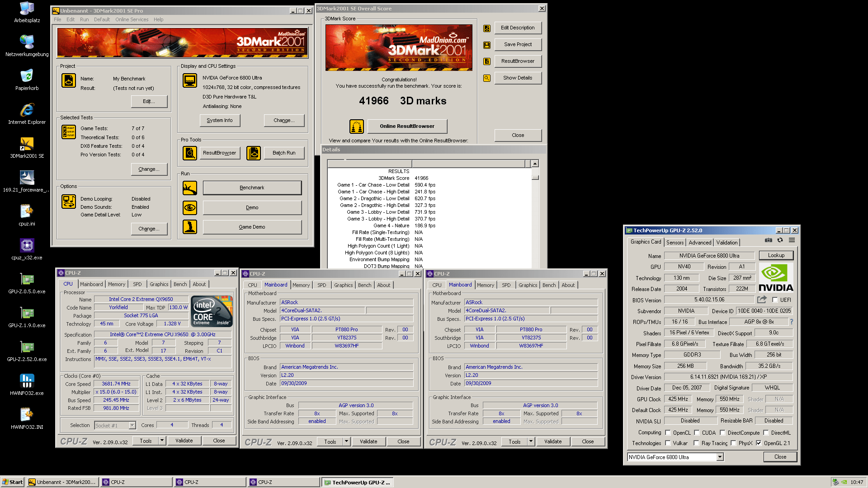Open Netzwerkumgebung desktop icon

pos(27,46)
